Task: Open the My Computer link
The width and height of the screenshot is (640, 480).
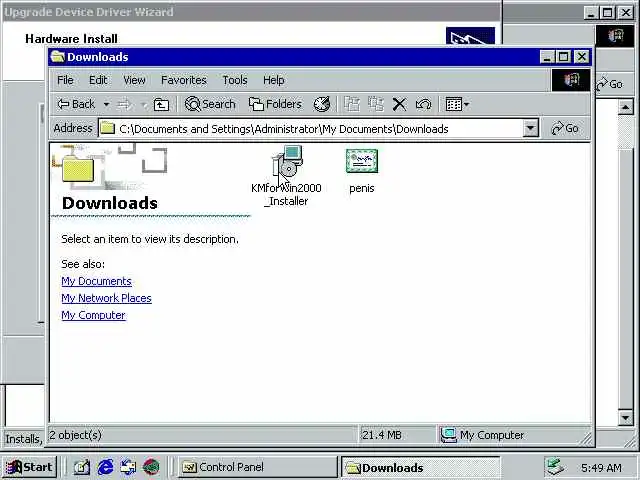Action: (x=93, y=315)
